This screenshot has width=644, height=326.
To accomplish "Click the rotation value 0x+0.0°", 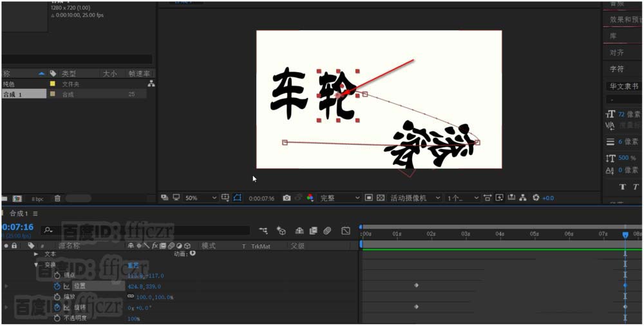I will coord(140,307).
